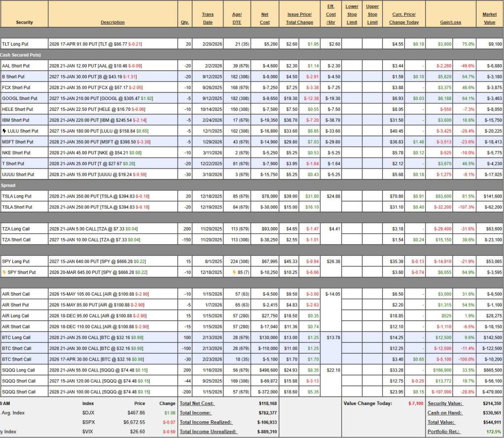Click the Net Cost column header
Image resolution: width=504 pixels, height=438 pixels.
pyautogui.click(x=265, y=18)
